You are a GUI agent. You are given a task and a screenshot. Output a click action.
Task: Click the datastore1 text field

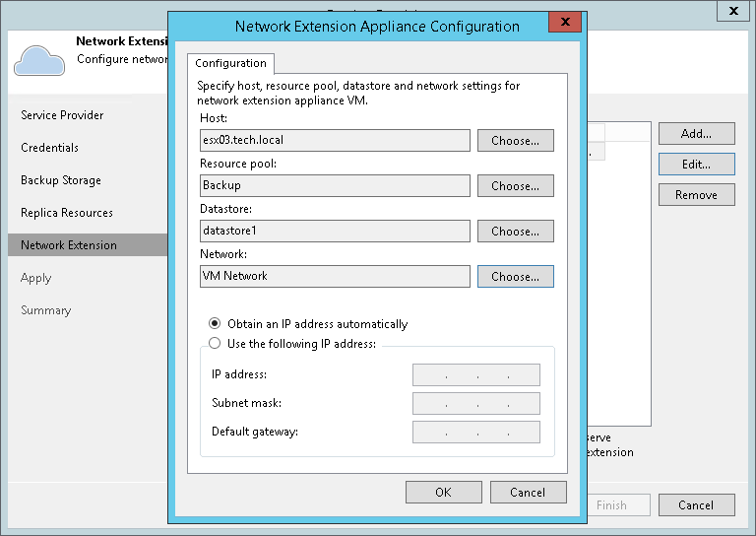(334, 232)
